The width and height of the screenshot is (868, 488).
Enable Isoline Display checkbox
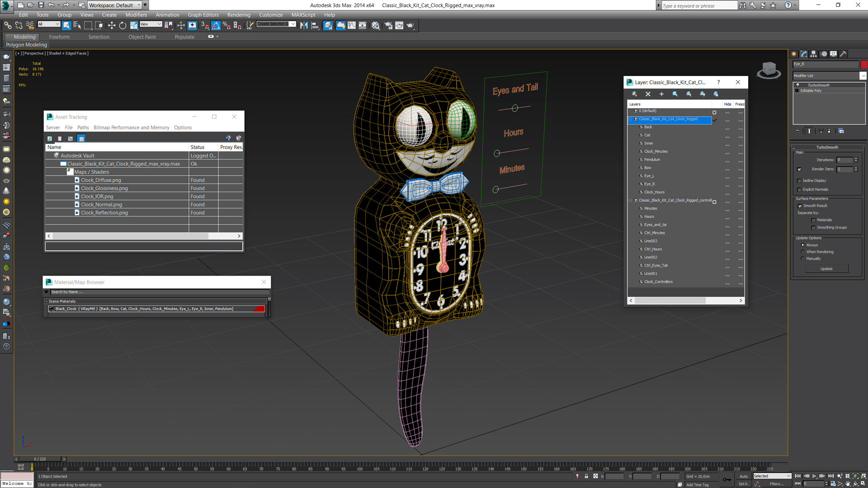(x=799, y=181)
